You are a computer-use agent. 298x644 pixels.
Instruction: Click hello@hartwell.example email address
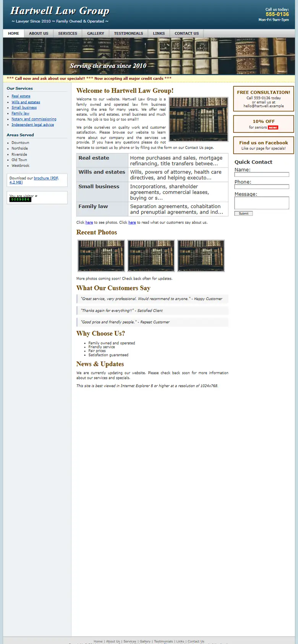(x=264, y=106)
